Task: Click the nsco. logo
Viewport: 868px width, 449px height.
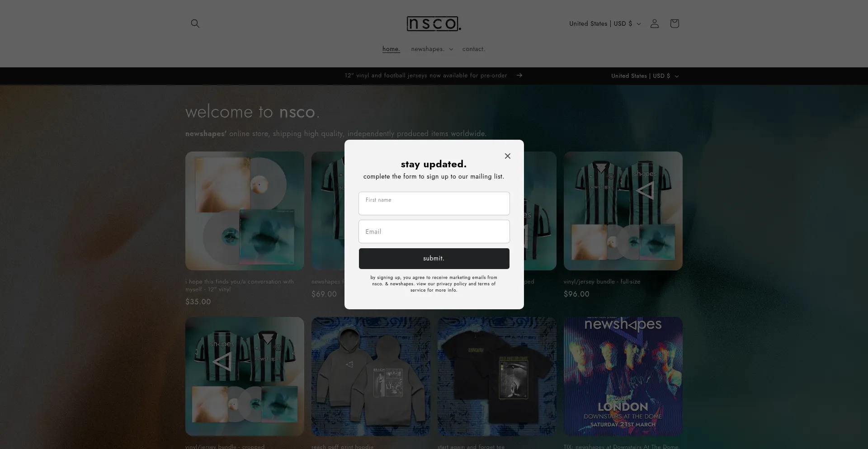Action: (433, 24)
